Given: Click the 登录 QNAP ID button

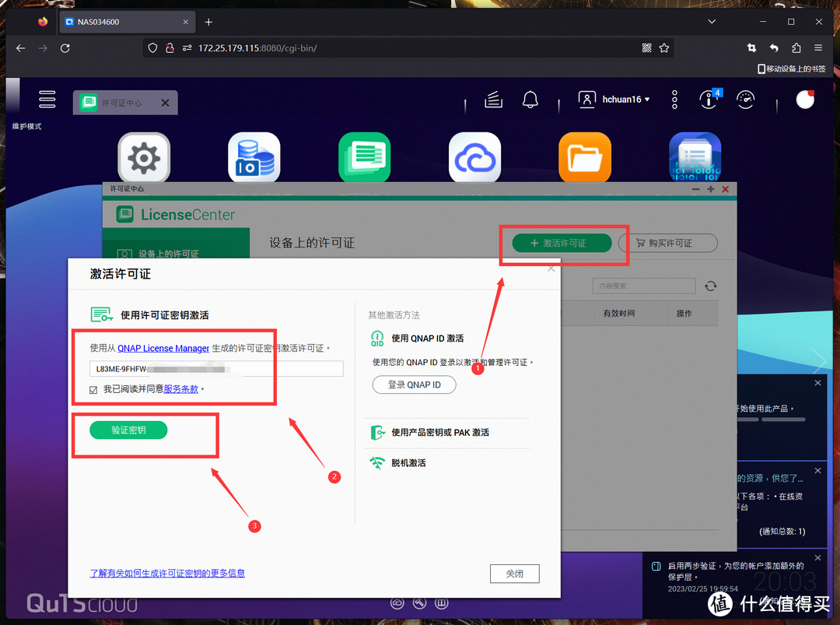Looking at the screenshot, I should (414, 384).
